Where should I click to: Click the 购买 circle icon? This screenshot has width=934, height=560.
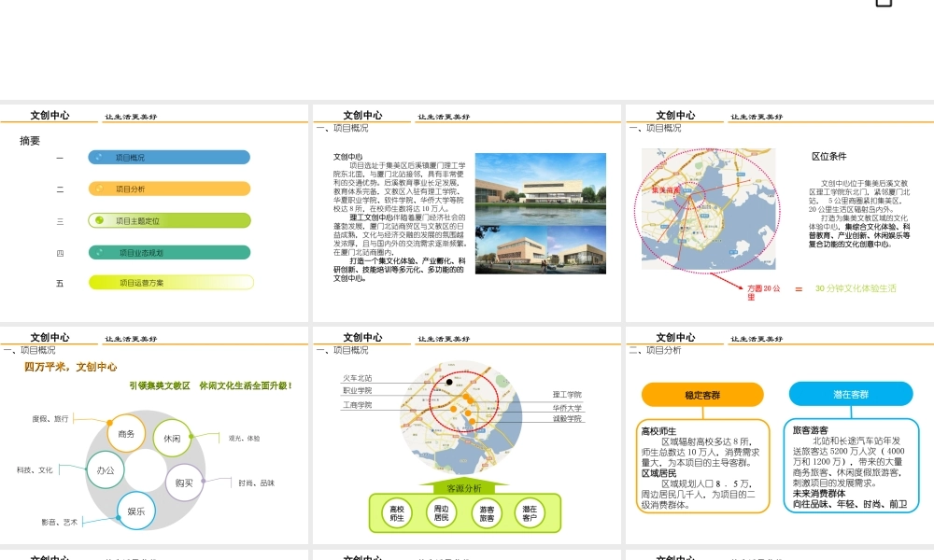(x=184, y=483)
